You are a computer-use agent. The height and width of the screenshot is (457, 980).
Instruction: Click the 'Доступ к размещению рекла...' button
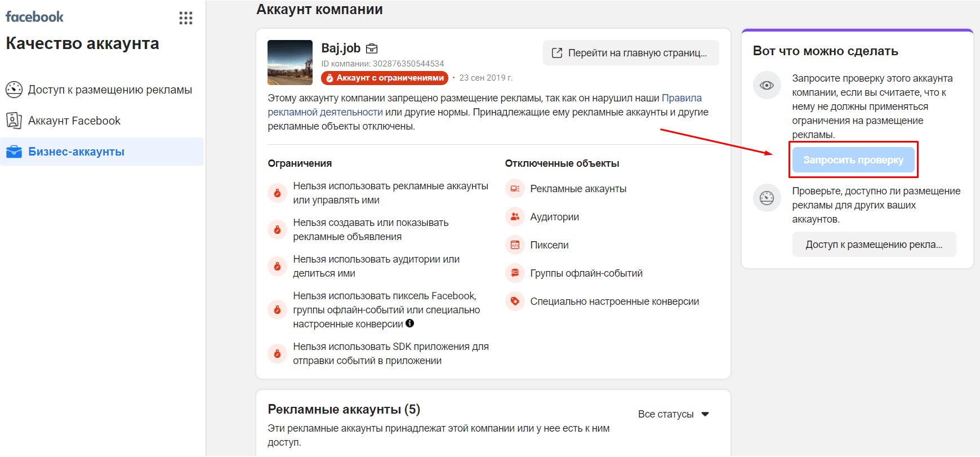(x=874, y=245)
